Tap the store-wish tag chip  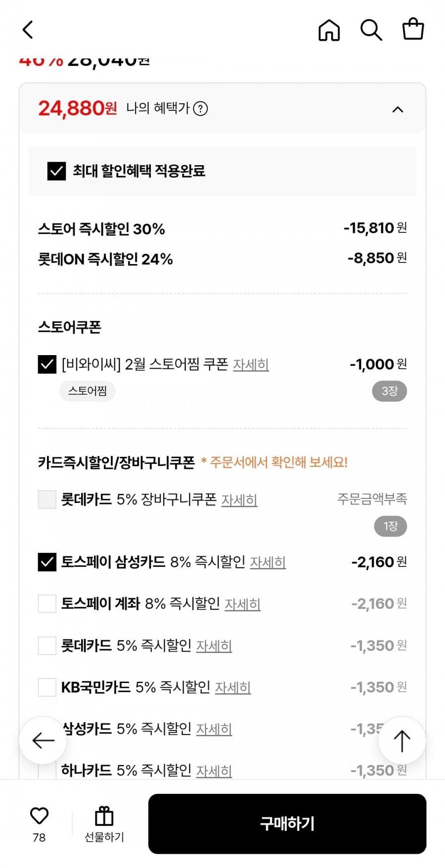point(88,391)
